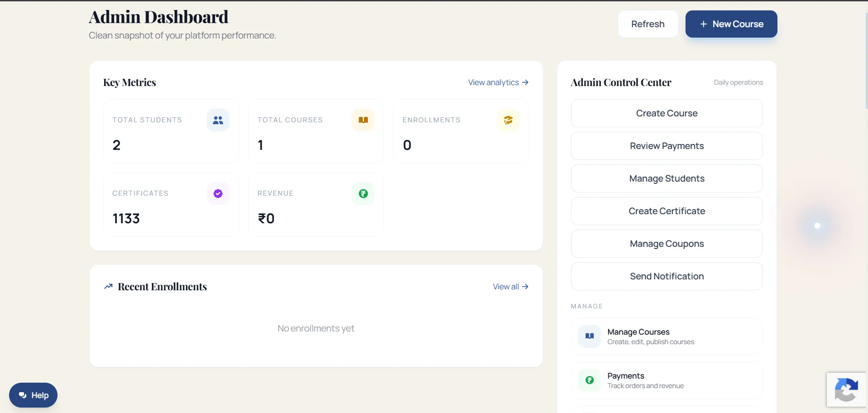Click the Total Courses value 1
Viewport: 868px width, 413px height.
(x=260, y=145)
